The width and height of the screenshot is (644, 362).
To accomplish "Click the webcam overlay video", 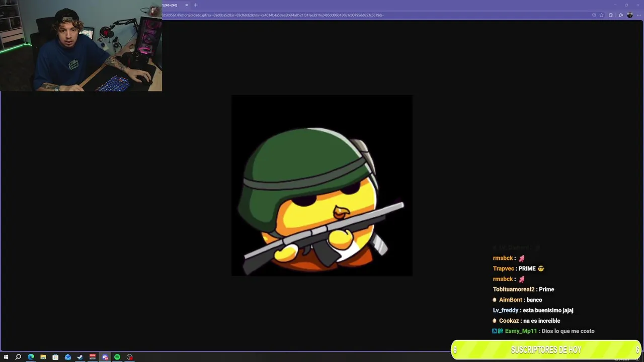I will pyautogui.click(x=81, y=46).
